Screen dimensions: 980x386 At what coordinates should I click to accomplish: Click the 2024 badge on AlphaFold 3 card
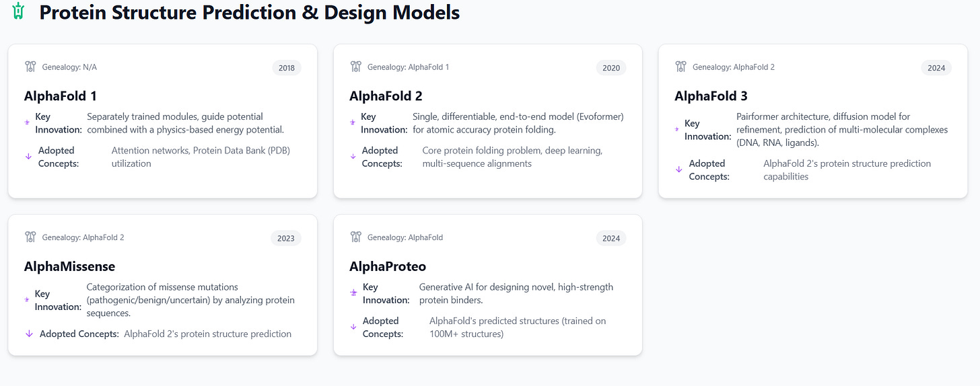pyautogui.click(x=936, y=67)
